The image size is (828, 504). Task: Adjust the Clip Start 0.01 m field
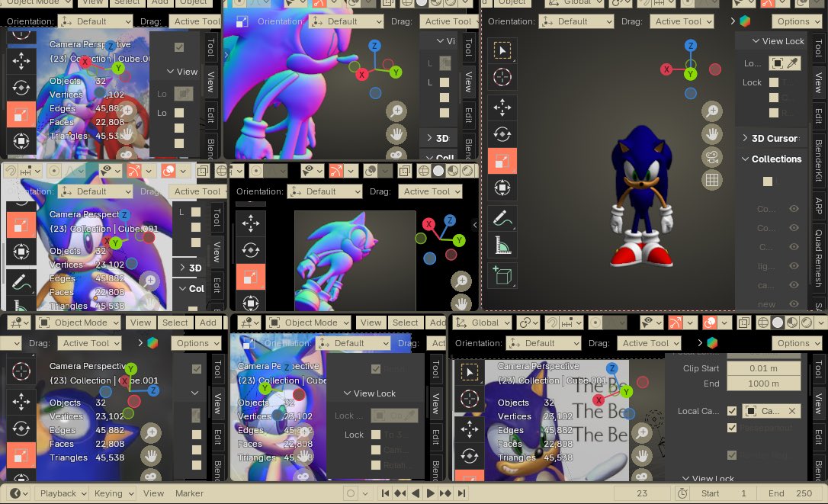(764, 368)
